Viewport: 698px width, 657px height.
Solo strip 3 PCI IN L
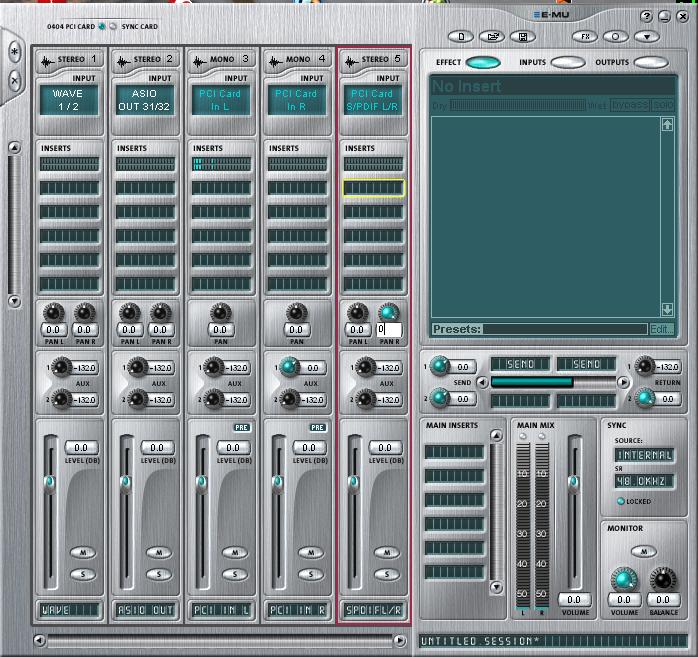(x=235, y=574)
